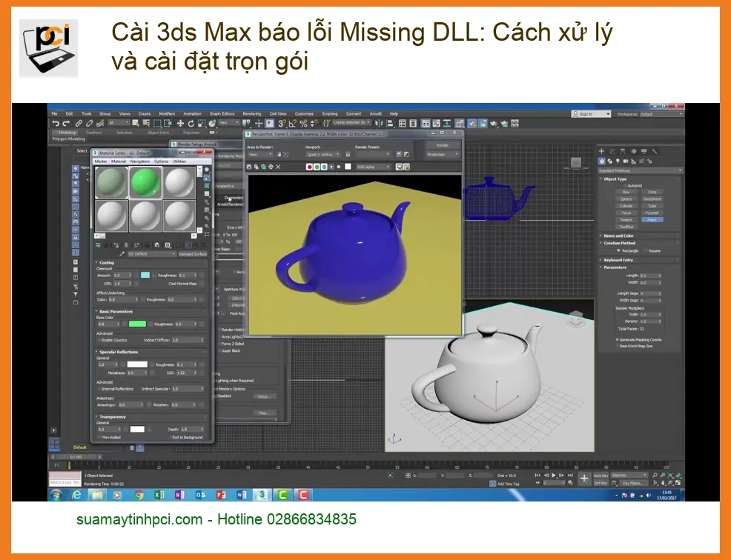Open the Production render mode dropdown
This screenshot has height=560, width=731.
(x=443, y=154)
